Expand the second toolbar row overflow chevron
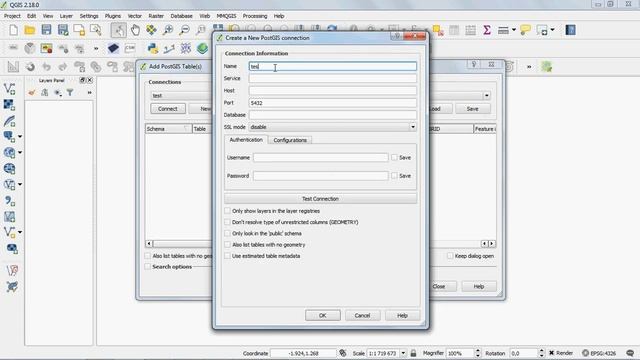Screen dimensions: 640x360 (x=96, y=49)
